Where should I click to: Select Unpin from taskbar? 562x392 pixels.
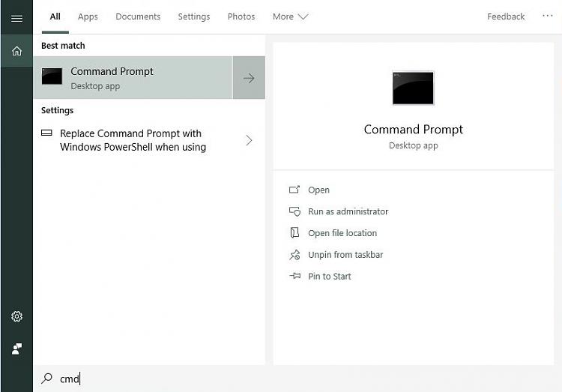click(345, 255)
